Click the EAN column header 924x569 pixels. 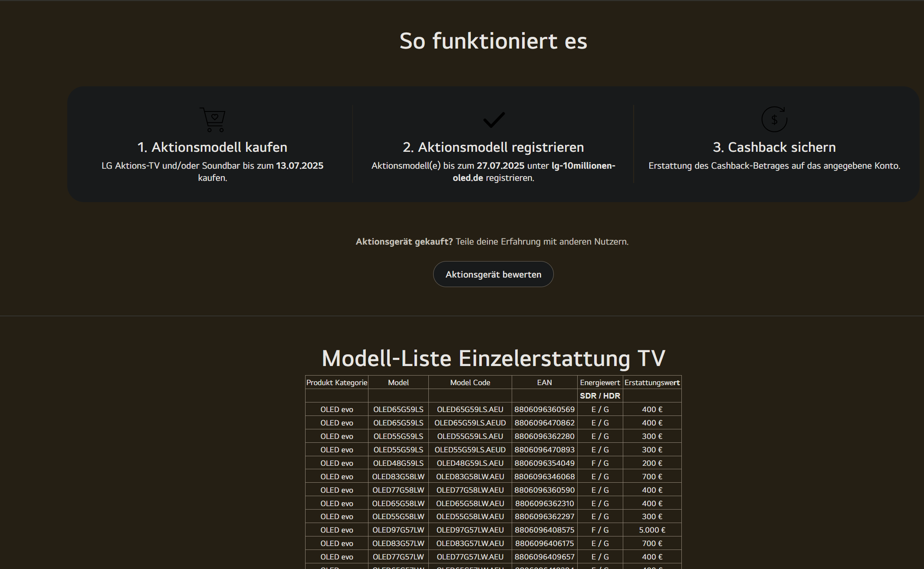click(545, 382)
